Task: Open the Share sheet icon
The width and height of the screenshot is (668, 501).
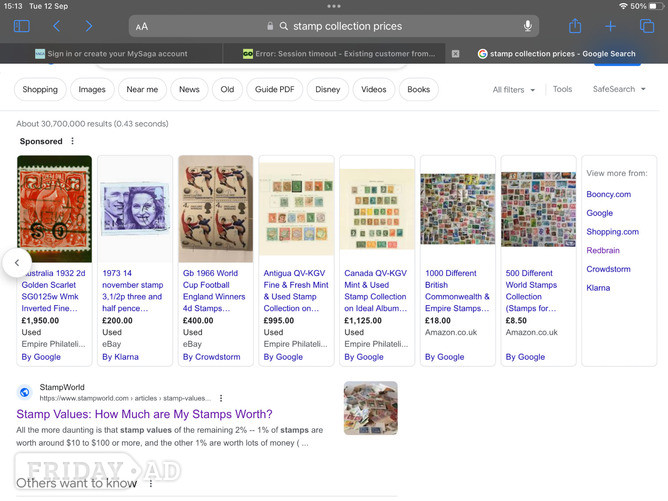Action: coord(575,26)
